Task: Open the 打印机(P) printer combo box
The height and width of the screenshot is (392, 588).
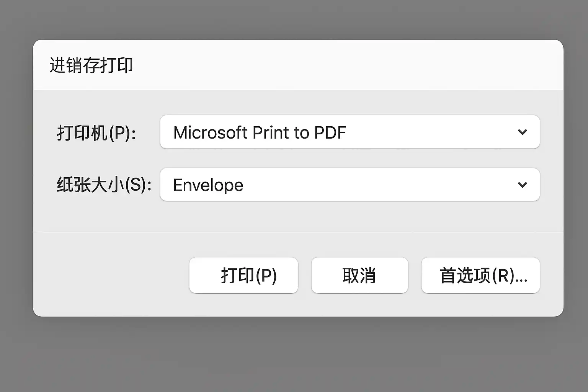Action: [x=350, y=132]
